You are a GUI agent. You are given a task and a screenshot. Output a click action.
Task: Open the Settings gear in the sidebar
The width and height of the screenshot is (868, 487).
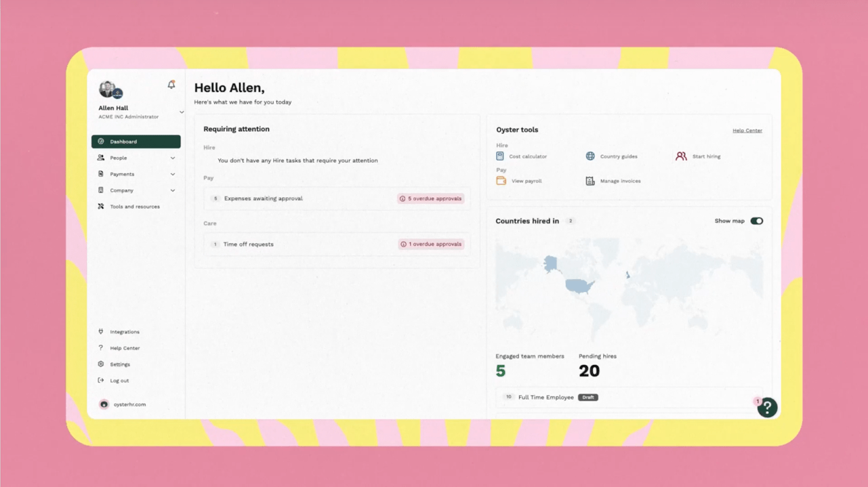click(x=119, y=364)
